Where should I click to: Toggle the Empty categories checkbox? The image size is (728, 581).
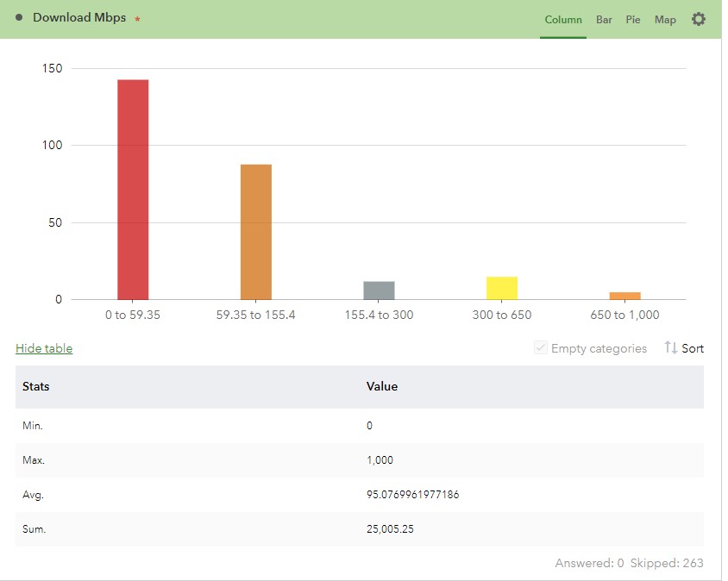pyautogui.click(x=541, y=347)
